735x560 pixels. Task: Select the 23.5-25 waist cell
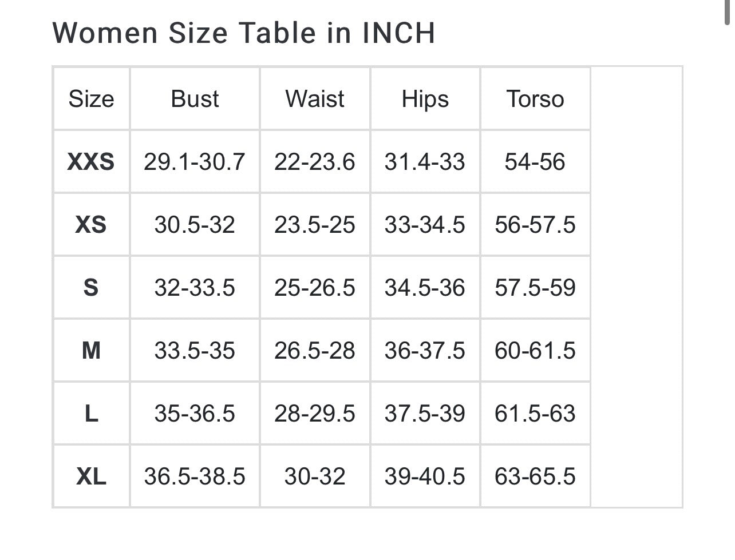pyautogui.click(x=315, y=225)
